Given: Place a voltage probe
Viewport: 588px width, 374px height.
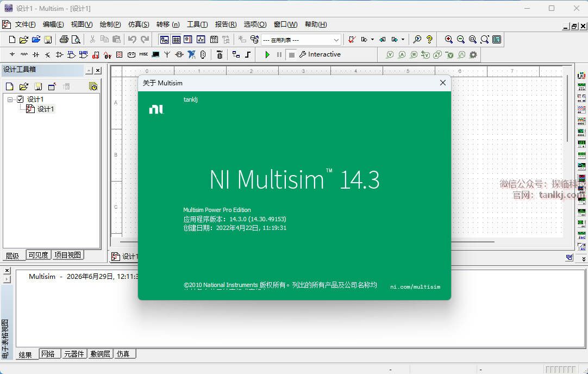Looking at the screenshot, I should [390, 55].
